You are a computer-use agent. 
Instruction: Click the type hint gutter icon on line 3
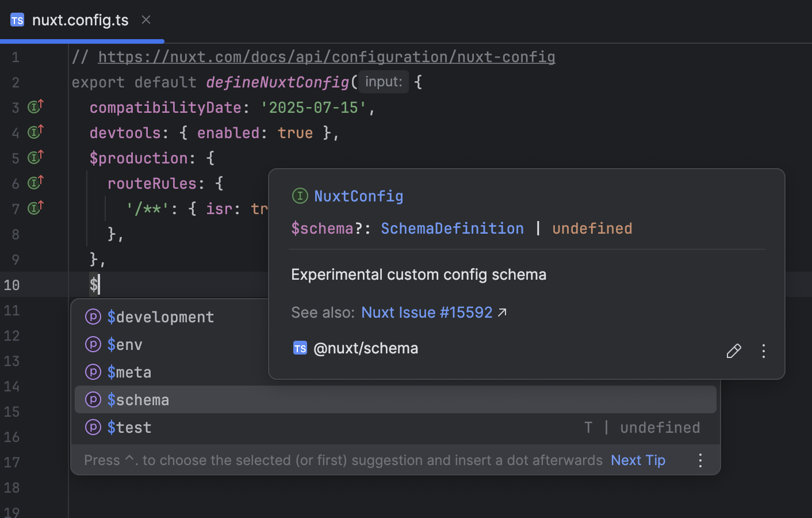tap(35, 106)
